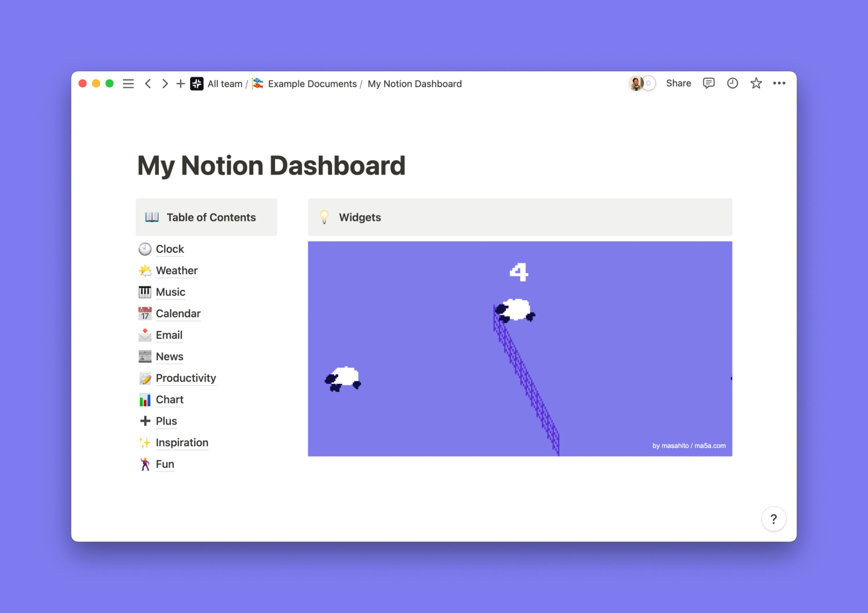This screenshot has height=613, width=868.
Task: Open the Productivity page link
Action: click(x=186, y=378)
